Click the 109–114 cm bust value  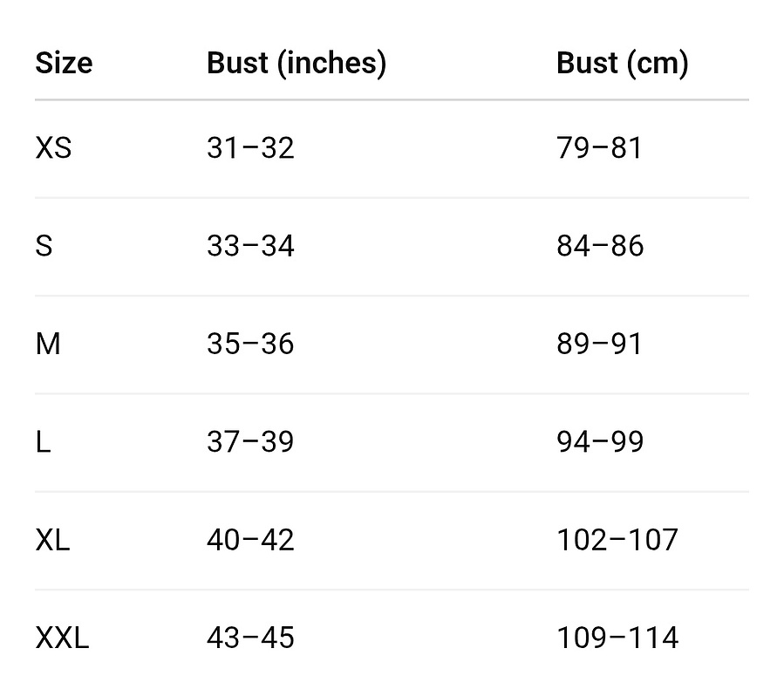click(x=617, y=638)
